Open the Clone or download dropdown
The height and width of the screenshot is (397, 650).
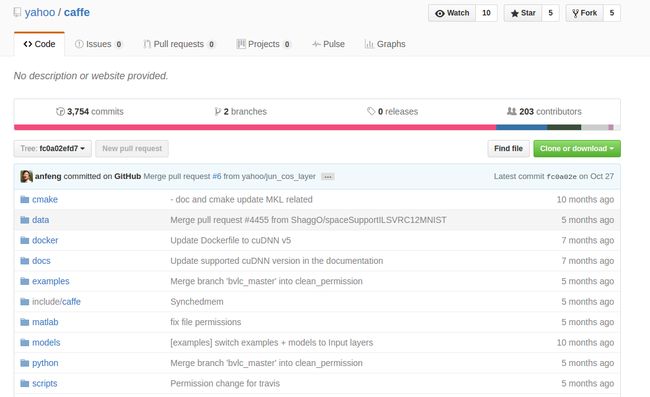577,148
